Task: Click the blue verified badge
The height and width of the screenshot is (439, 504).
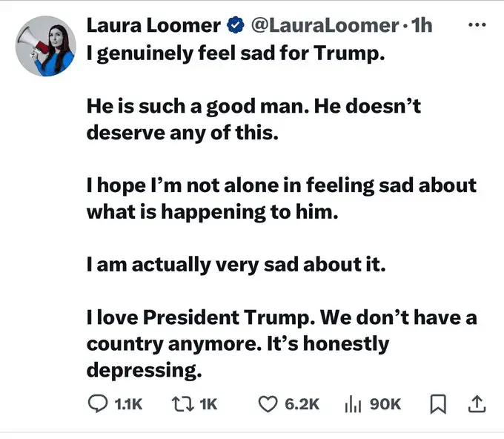Action: (x=236, y=26)
